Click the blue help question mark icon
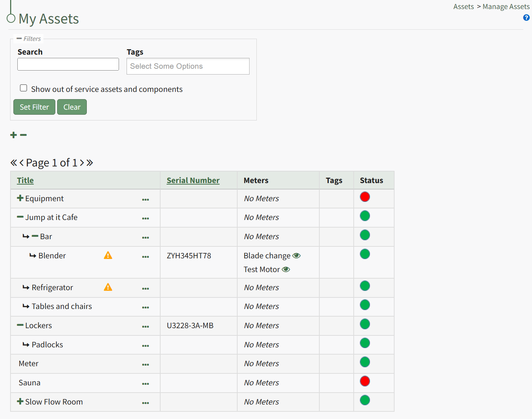 (526, 18)
